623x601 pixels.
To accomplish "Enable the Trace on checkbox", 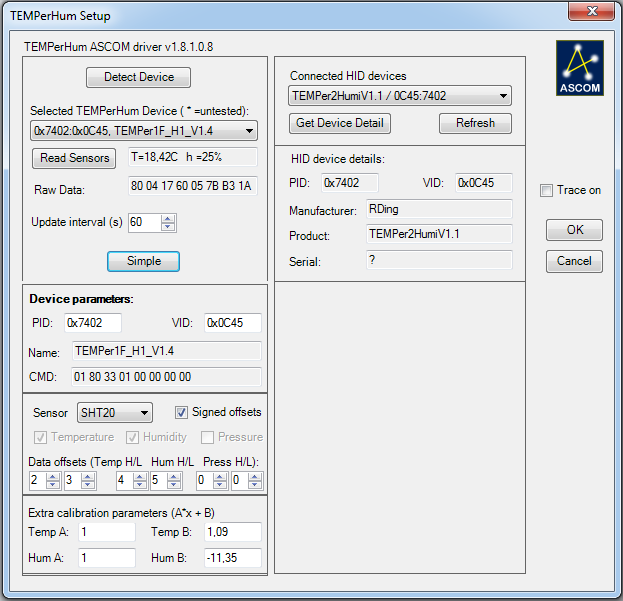I will point(546,190).
